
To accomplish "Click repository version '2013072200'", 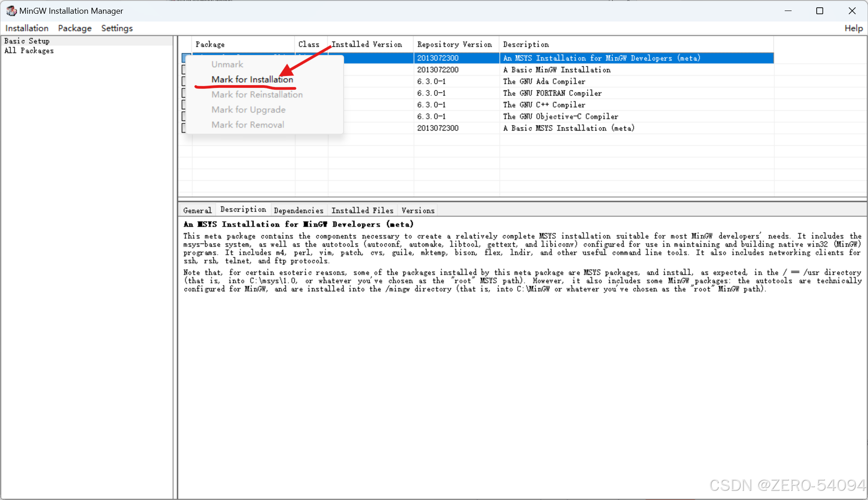I will click(x=438, y=70).
